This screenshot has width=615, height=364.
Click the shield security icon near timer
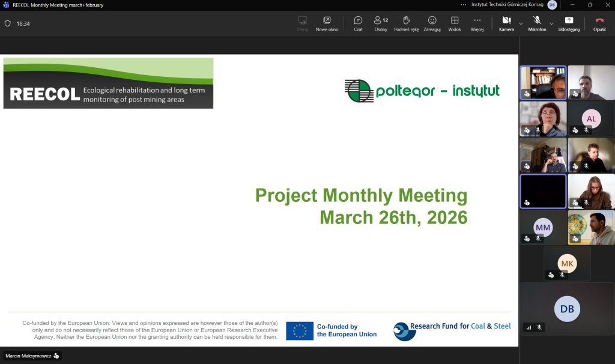(x=7, y=23)
